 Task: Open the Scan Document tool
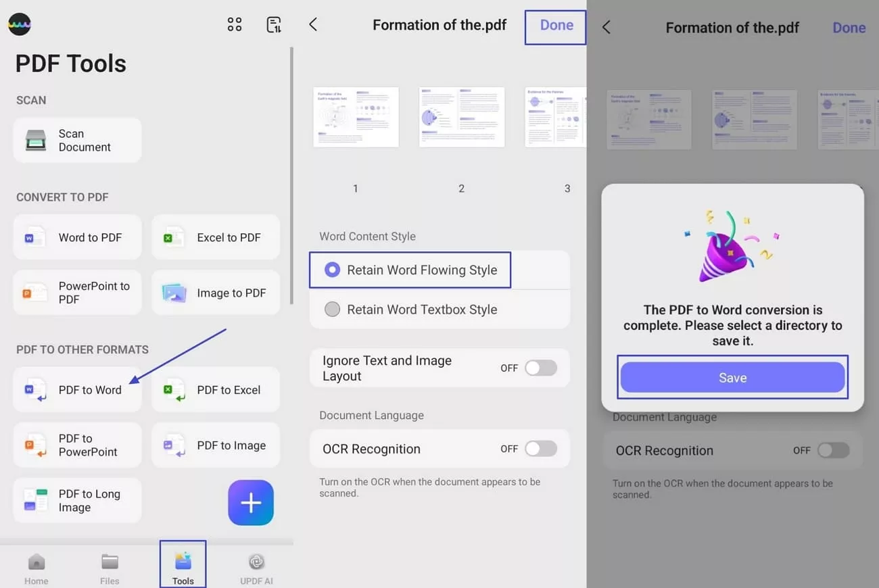76,140
